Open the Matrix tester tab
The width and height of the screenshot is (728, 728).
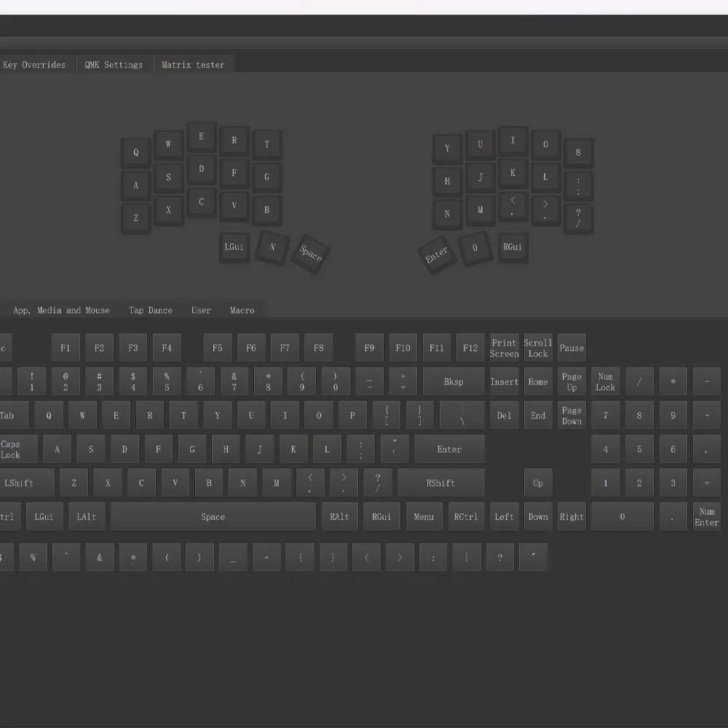pyautogui.click(x=193, y=65)
